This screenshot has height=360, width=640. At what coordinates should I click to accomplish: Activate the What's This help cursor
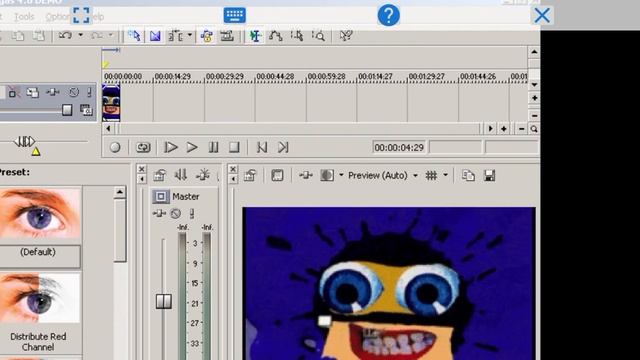pyautogui.click(x=346, y=36)
